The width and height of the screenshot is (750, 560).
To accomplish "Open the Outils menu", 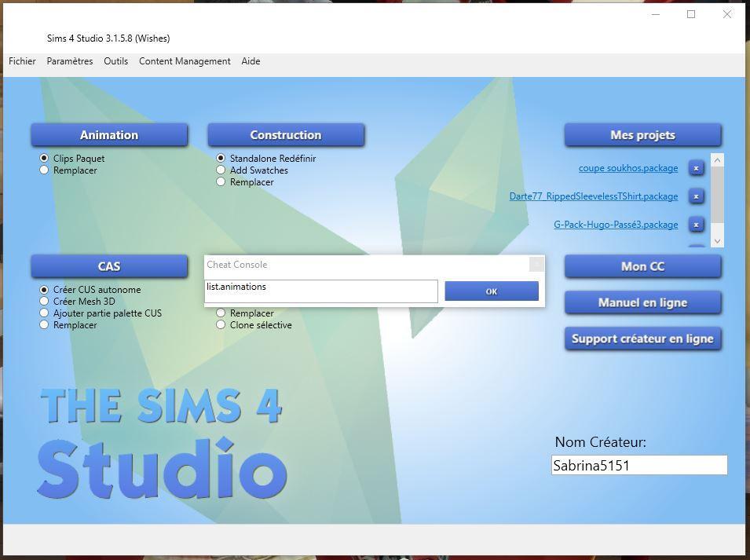I will [x=115, y=61].
